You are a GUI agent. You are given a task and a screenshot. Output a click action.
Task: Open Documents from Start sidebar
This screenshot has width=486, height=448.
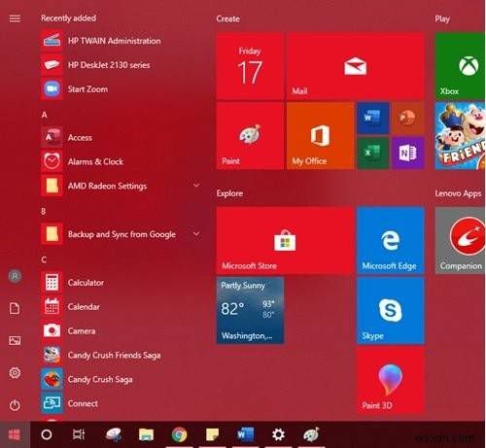(x=15, y=308)
